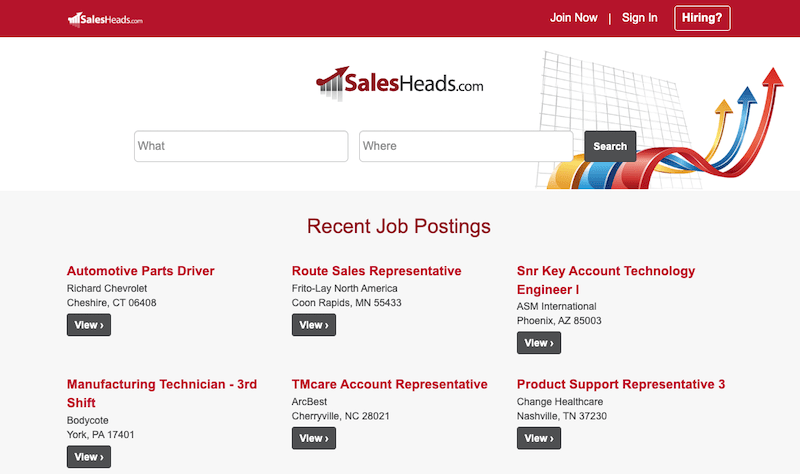Click the large SalesHeads.com center logo
800x474 pixels.
399,83
